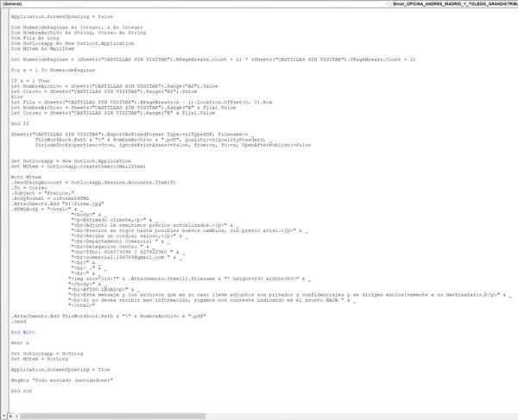Image resolution: width=518 pixels, height=420 pixels.
Task: Click line .SendUsingAccount = Outlookapp.Session.Accounts.Item(5)
Action: [x=93, y=183]
